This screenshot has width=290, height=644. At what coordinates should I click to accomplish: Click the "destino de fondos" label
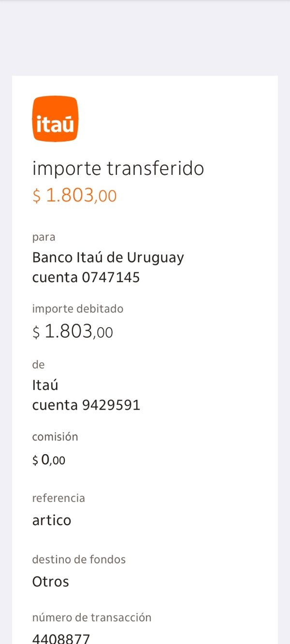(x=79, y=559)
